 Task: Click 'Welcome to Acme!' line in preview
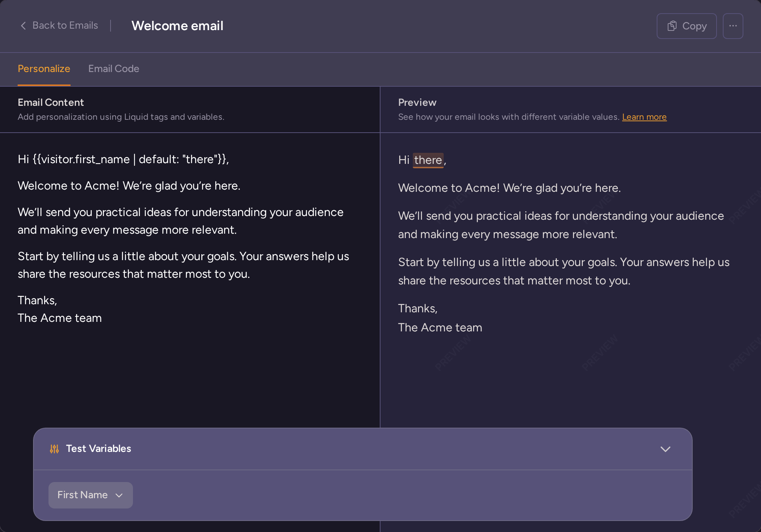(x=509, y=188)
